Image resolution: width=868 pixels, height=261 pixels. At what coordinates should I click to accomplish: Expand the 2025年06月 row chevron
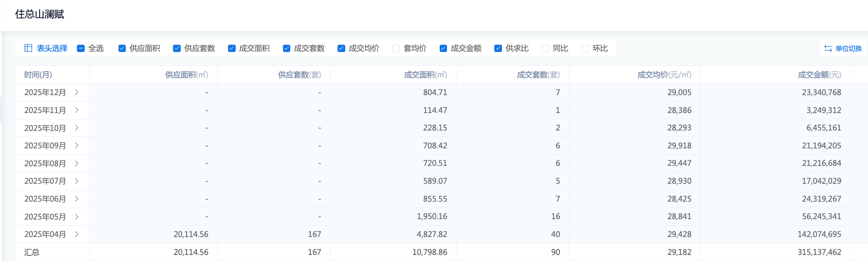(x=77, y=199)
